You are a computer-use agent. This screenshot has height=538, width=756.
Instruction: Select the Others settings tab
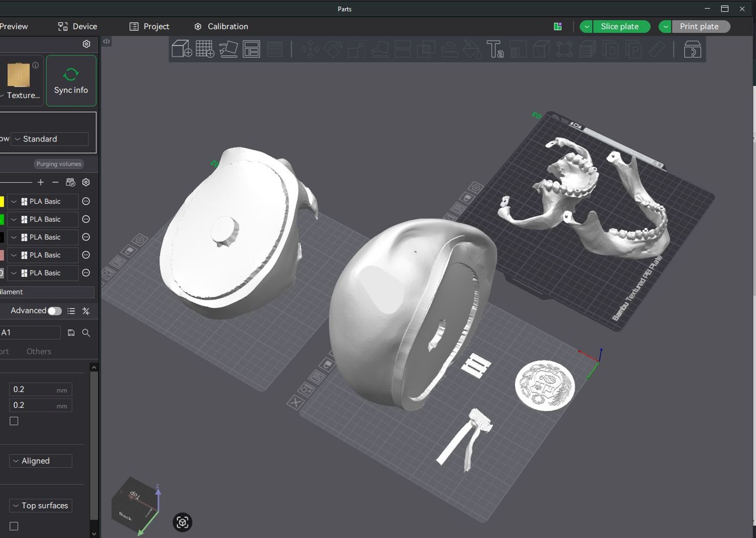pos(39,351)
